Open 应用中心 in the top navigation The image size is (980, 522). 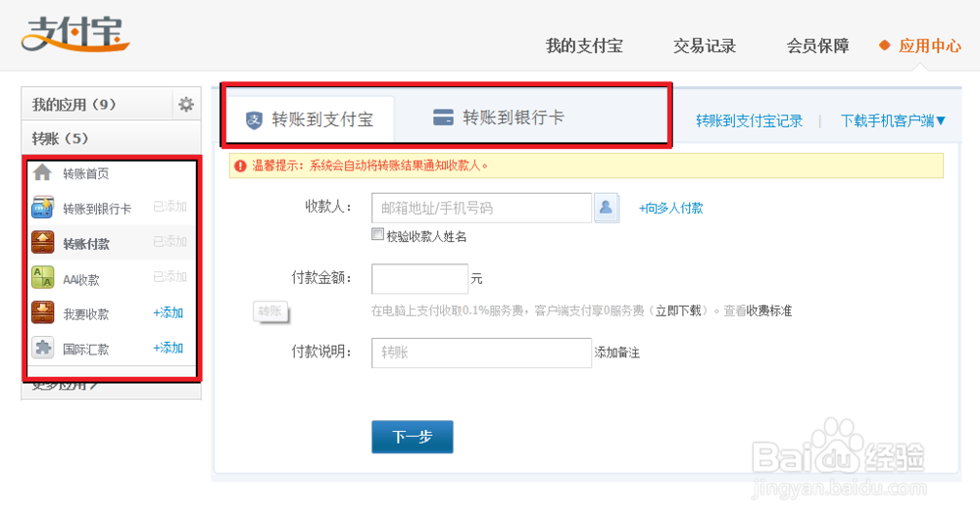(x=929, y=46)
